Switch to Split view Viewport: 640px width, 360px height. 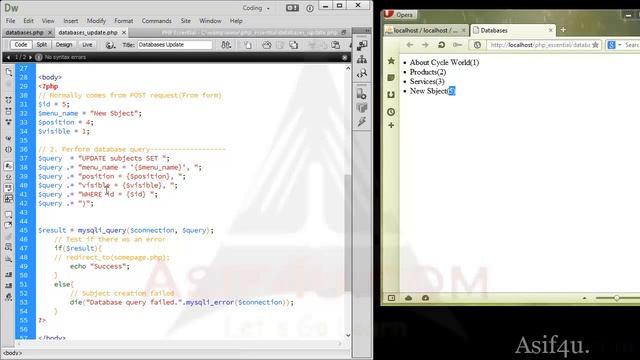42,45
